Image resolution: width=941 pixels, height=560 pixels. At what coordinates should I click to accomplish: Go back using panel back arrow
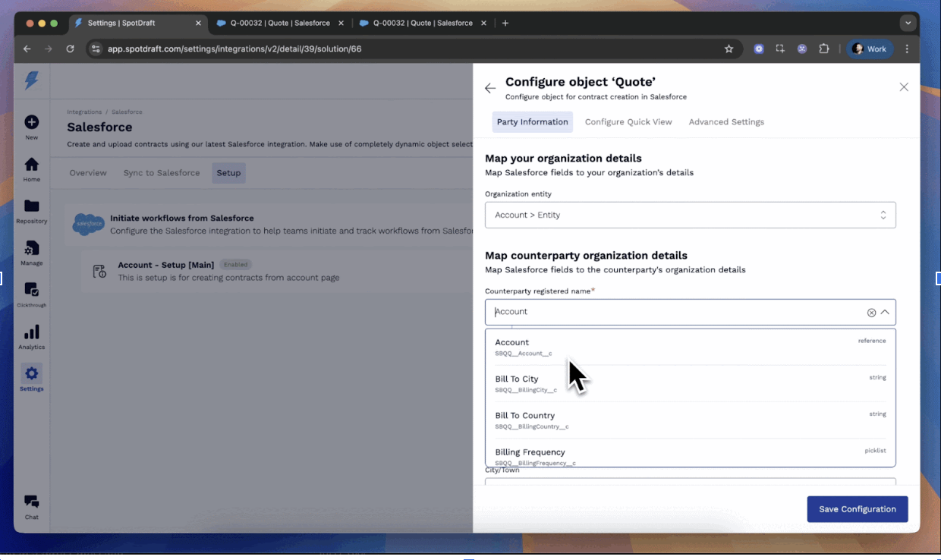coord(490,88)
